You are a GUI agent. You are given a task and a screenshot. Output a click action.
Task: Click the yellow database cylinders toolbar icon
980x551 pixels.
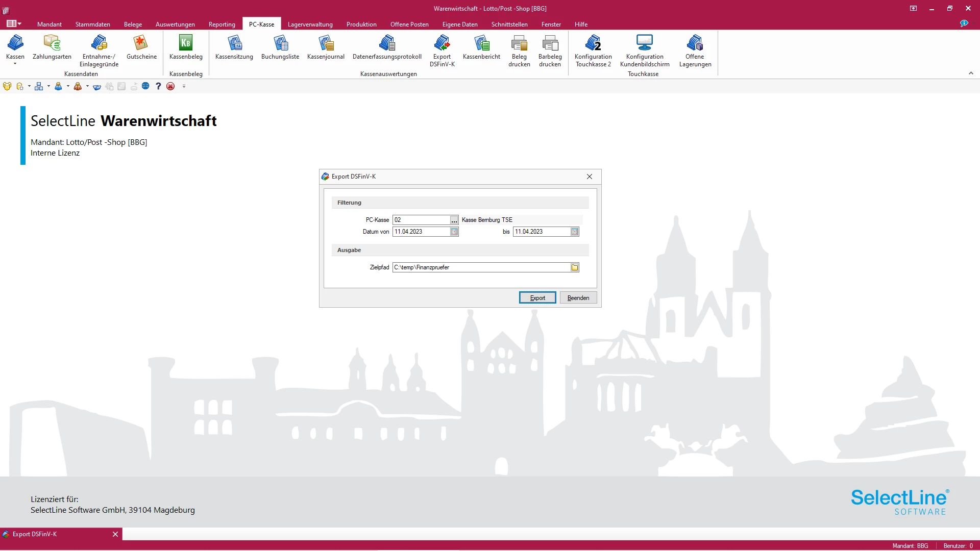tap(7, 86)
